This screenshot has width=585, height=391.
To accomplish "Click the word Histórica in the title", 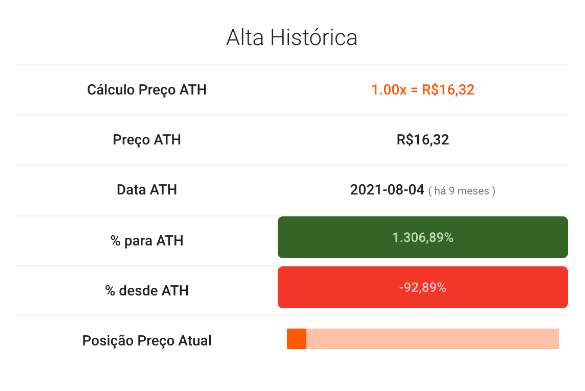I will (x=314, y=37).
